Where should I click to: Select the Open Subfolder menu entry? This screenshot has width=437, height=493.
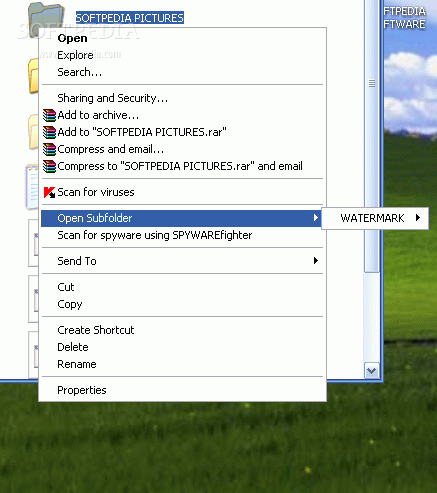(x=182, y=218)
